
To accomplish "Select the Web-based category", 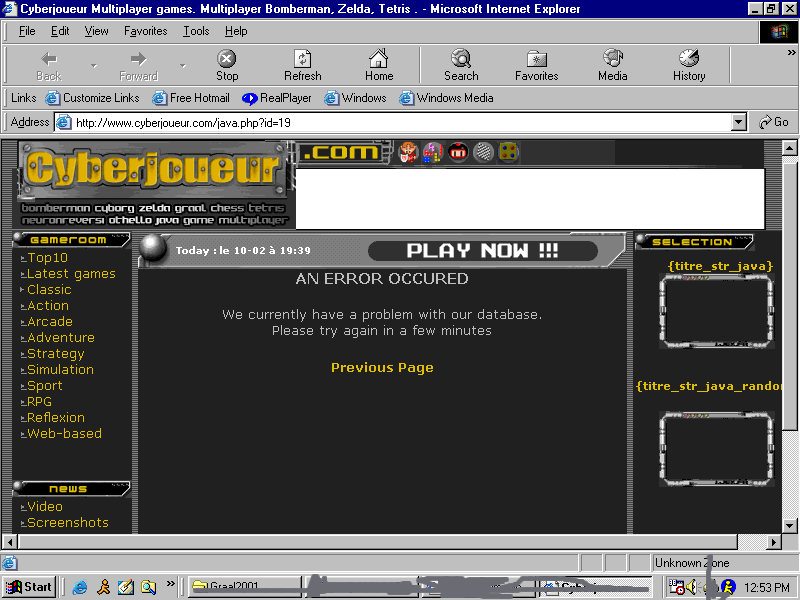I will pos(64,434).
